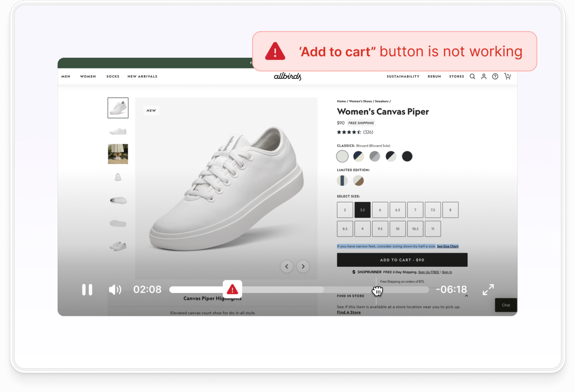575x392 pixels.
Task: Select the sole-view shoe thumbnail
Action: pyautogui.click(x=118, y=223)
